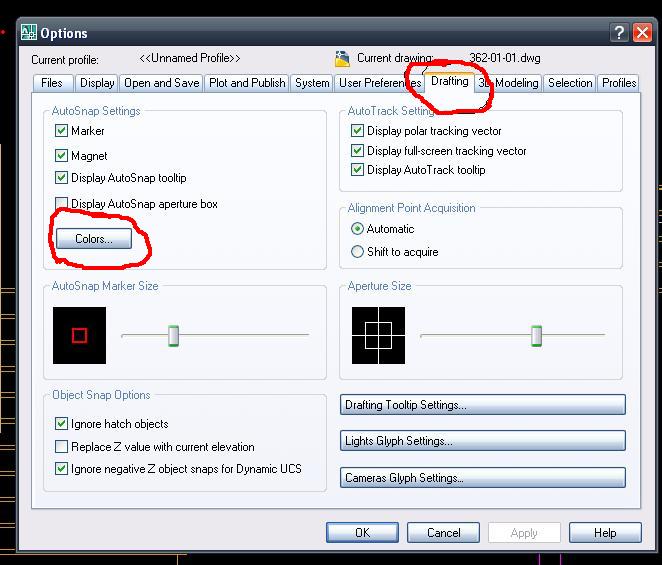Switch to the Files tab
662x565 pixels.
pyautogui.click(x=52, y=83)
